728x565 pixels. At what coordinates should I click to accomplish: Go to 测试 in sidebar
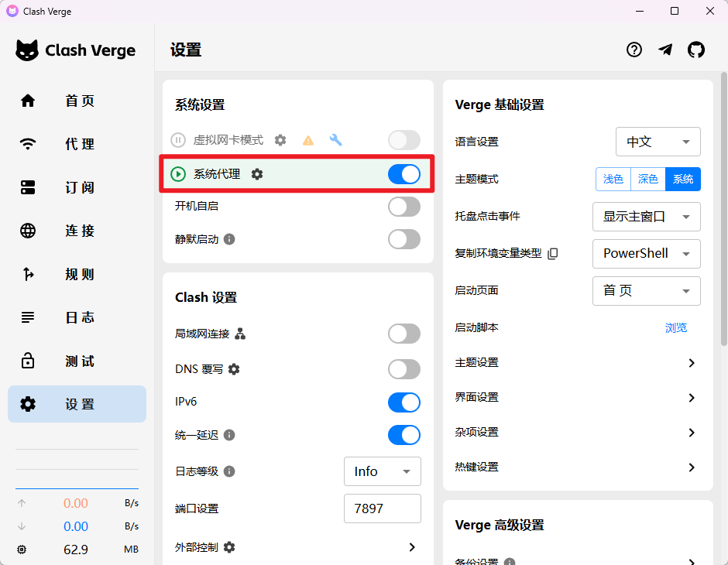click(x=77, y=361)
